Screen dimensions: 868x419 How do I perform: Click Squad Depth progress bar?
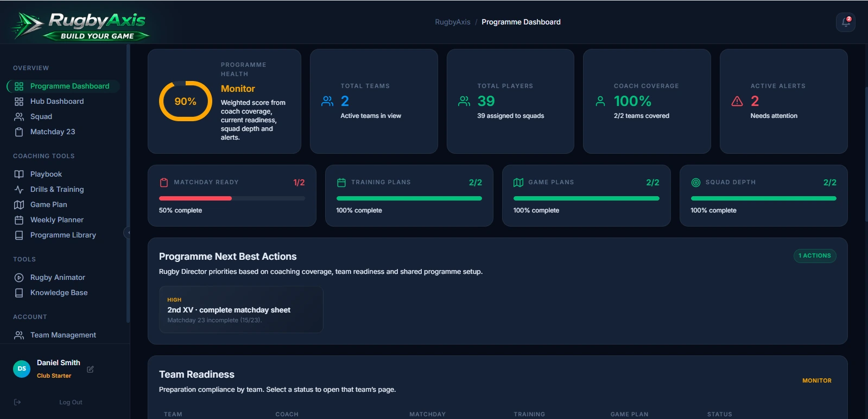click(x=764, y=198)
